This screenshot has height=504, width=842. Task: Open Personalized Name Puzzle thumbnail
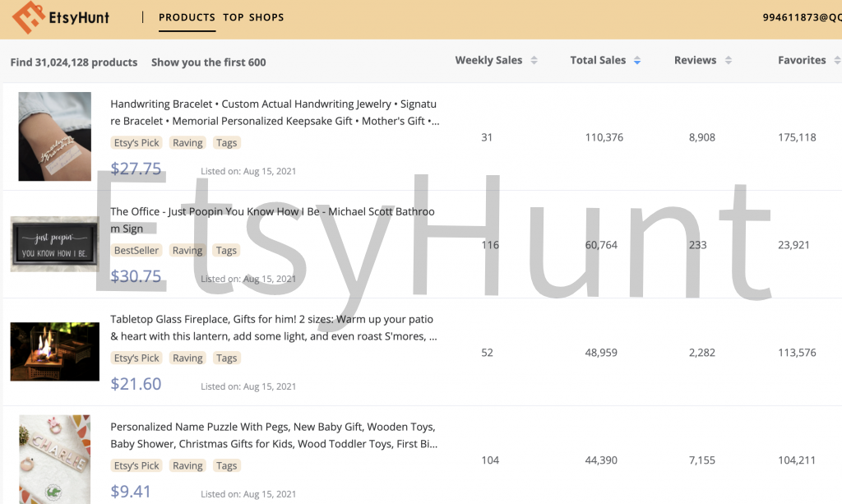point(55,459)
